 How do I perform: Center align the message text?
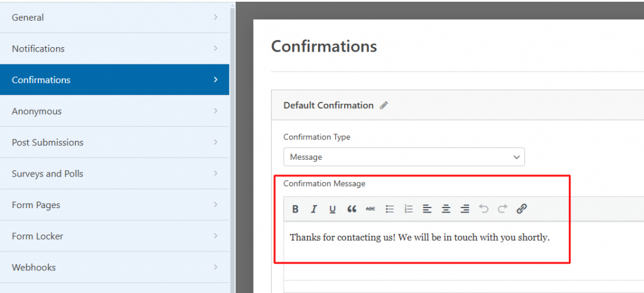coord(446,209)
